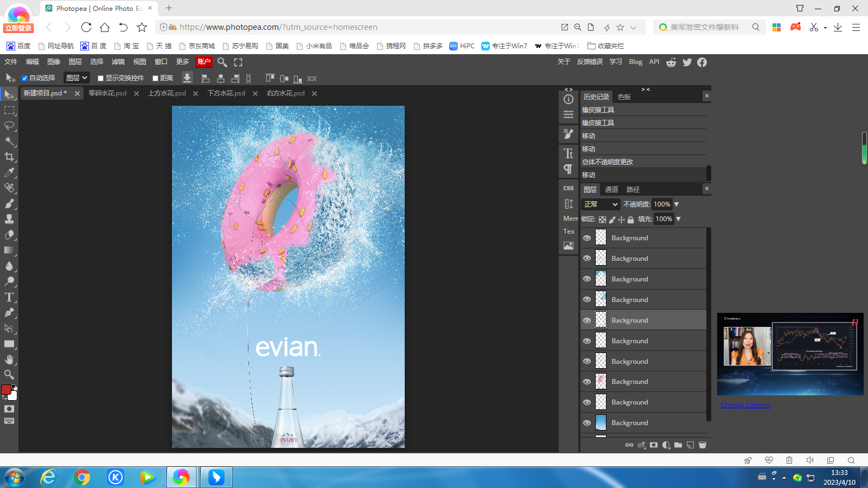Delete layer trash icon in layers panel
This screenshot has height=488, width=868.
pyautogui.click(x=703, y=445)
